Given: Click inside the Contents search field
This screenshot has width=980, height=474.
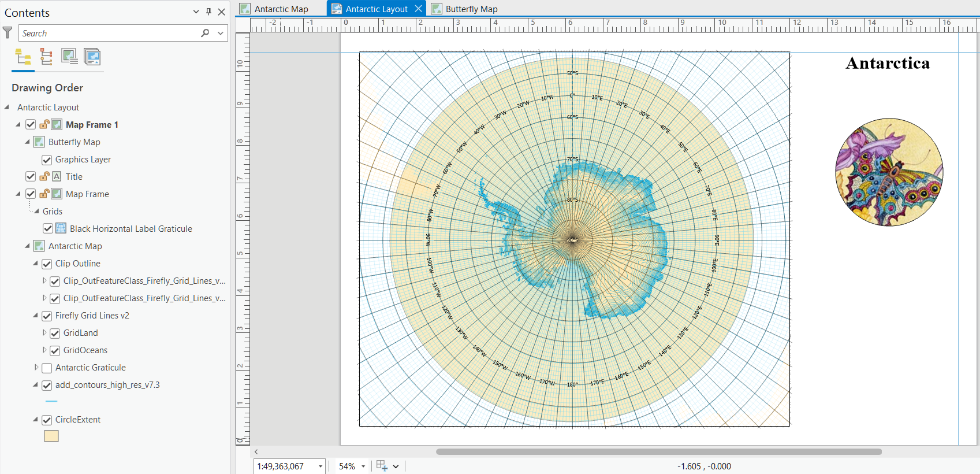Looking at the screenshot, I should pos(110,33).
